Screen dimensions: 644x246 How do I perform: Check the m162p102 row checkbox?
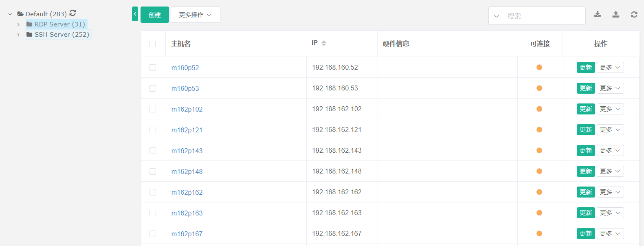pos(153,109)
